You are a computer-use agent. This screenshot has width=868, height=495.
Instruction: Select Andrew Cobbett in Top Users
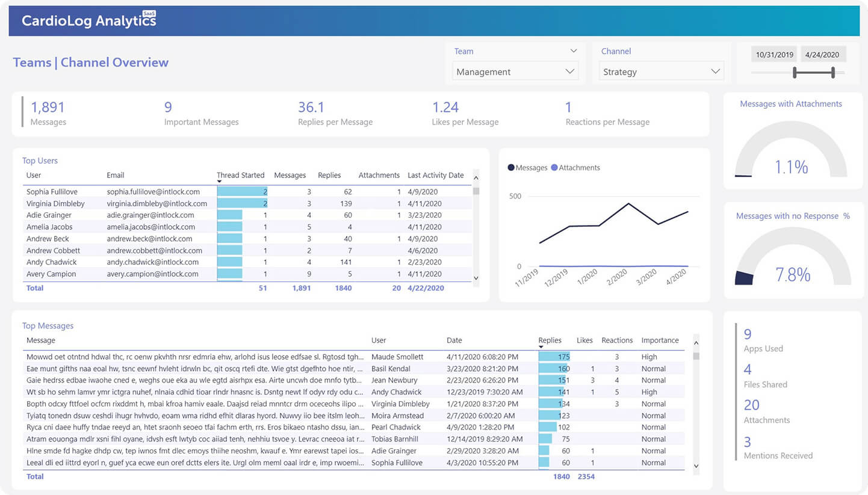click(x=53, y=250)
